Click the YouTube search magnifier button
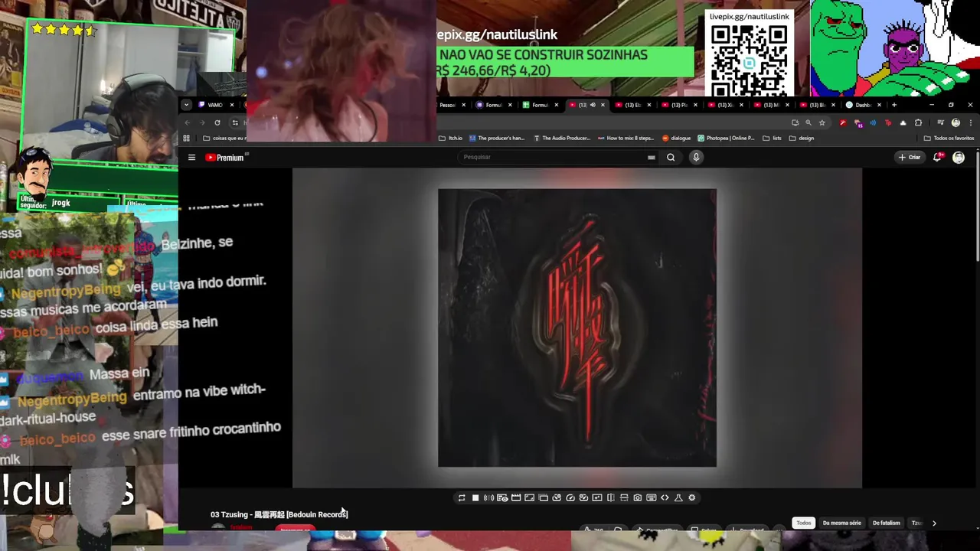The width and height of the screenshot is (980, 551). pyautogui.click(x=671, y=158)
